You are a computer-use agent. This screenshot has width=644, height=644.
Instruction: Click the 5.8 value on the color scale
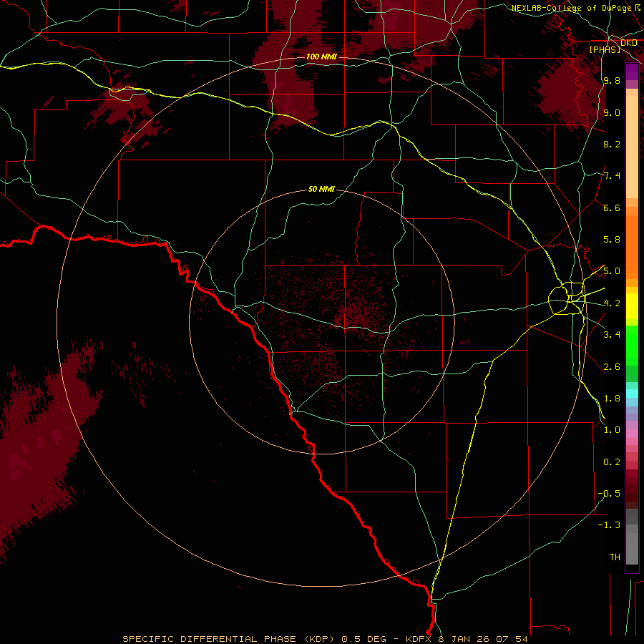coord(612,240)
